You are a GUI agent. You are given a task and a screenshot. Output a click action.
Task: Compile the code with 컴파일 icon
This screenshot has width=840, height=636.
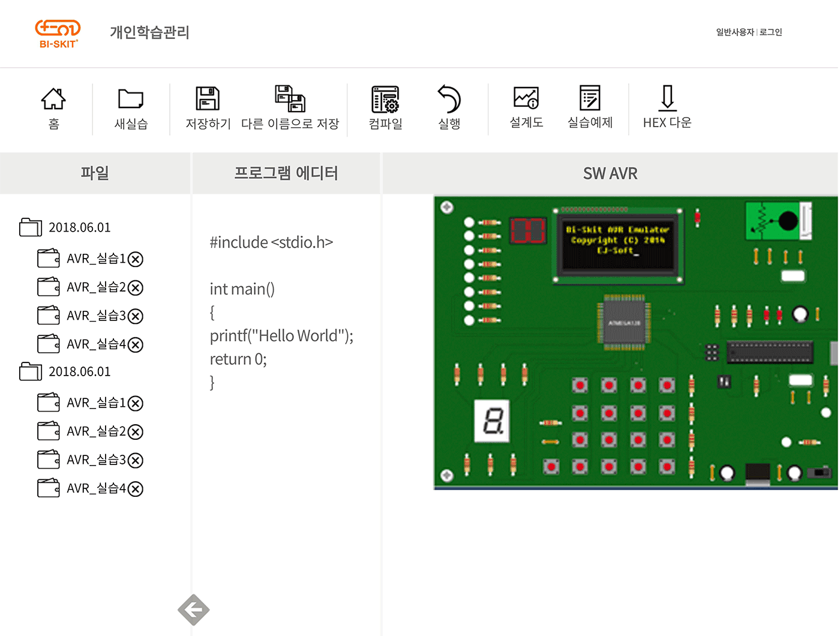[x=385, y=107]
